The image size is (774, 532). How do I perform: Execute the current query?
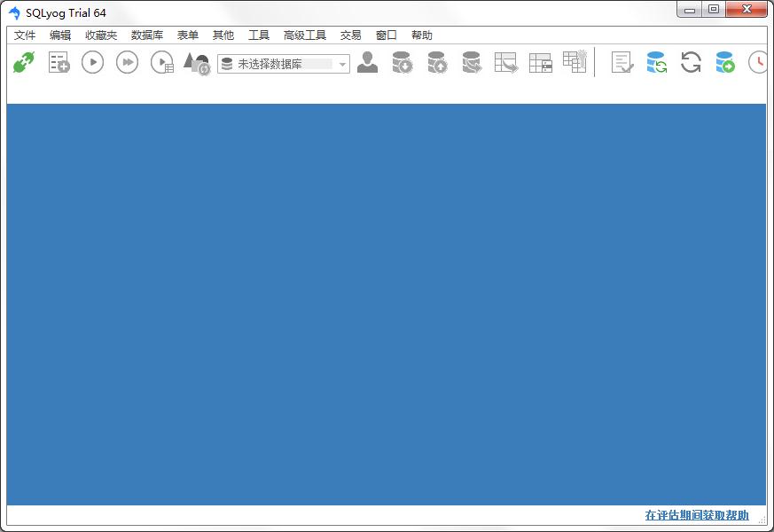91,62
